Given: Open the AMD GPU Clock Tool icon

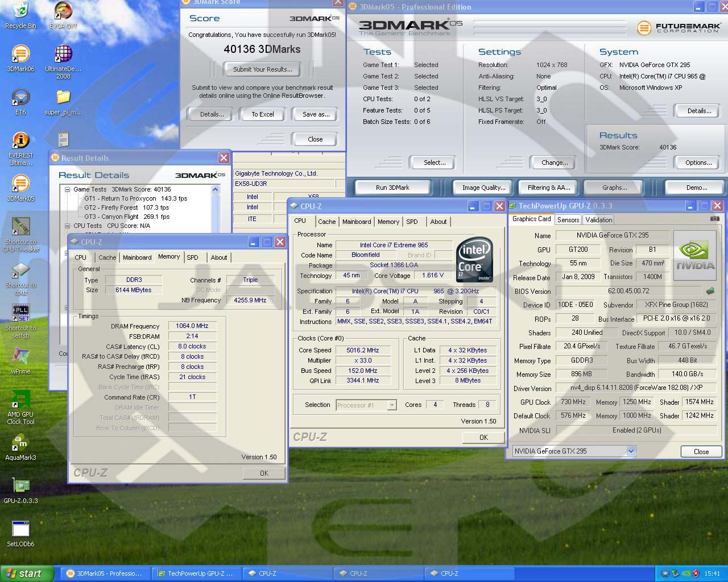Looking at the screenshot, I should (x=20, y=408).
